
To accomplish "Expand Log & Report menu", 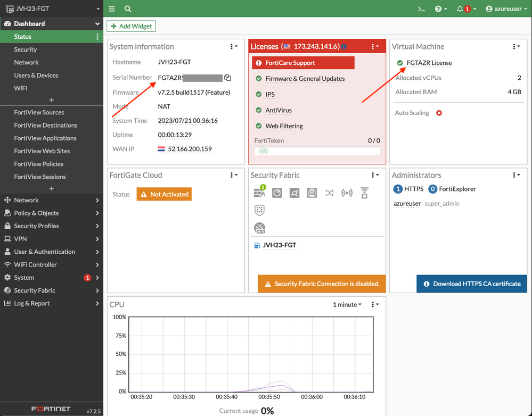I will click(x=52, y=303).
